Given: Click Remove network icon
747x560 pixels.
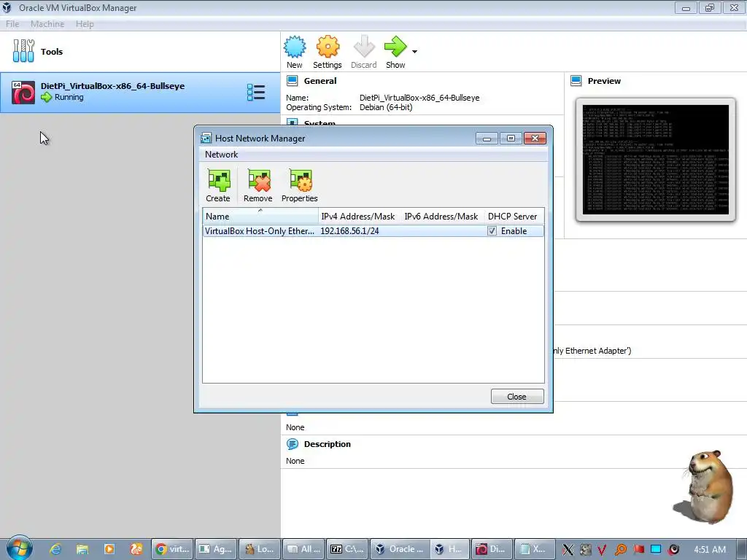Looking at the screenshot, I should (259, 181).
